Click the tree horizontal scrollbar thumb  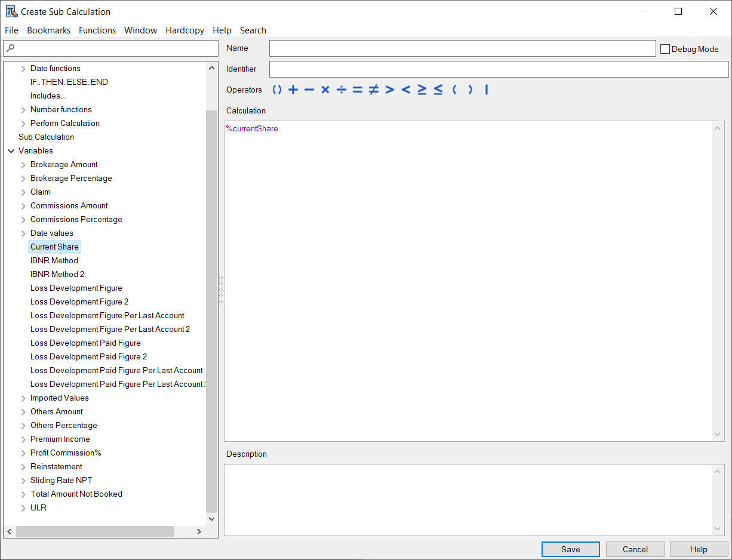click(96, 531)
